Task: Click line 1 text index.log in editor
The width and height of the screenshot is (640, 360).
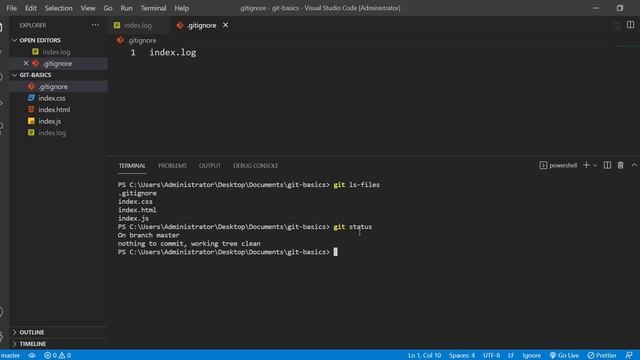Action: (173, 53)
